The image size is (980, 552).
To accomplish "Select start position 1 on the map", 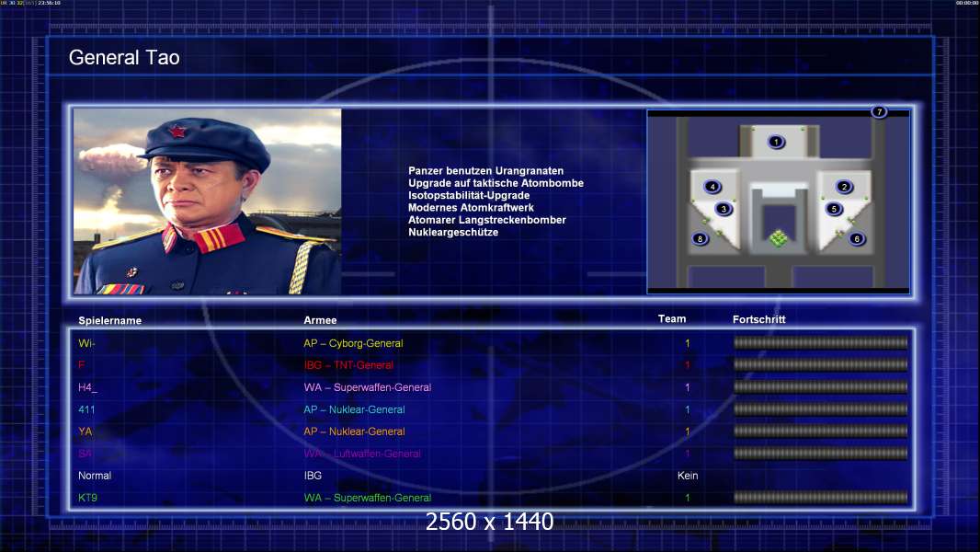I will pyautogui.click(x=776, y=142).
